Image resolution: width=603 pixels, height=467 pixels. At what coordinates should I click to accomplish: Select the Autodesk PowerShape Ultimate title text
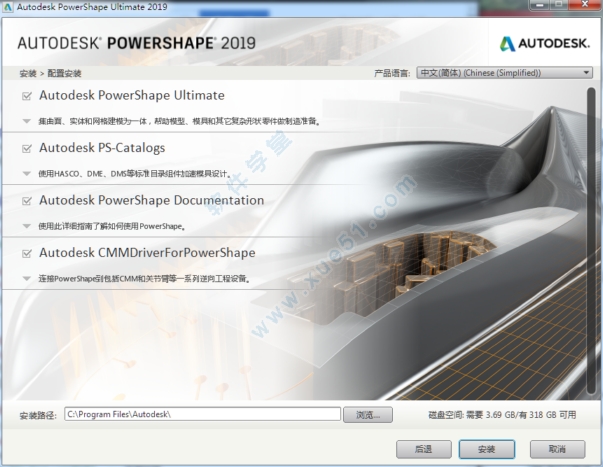(x=132, y=95)
